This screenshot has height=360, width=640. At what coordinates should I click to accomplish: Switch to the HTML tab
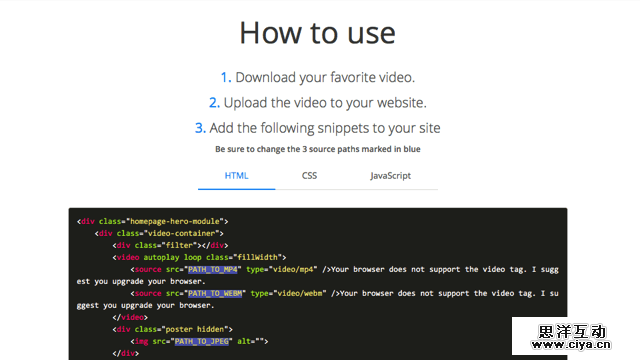(x=236, y=176)
